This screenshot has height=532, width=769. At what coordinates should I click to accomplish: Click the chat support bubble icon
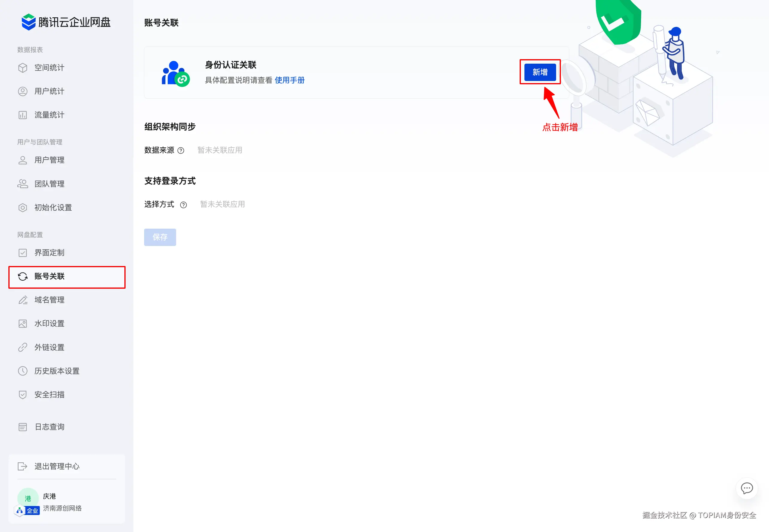(747, 488)
